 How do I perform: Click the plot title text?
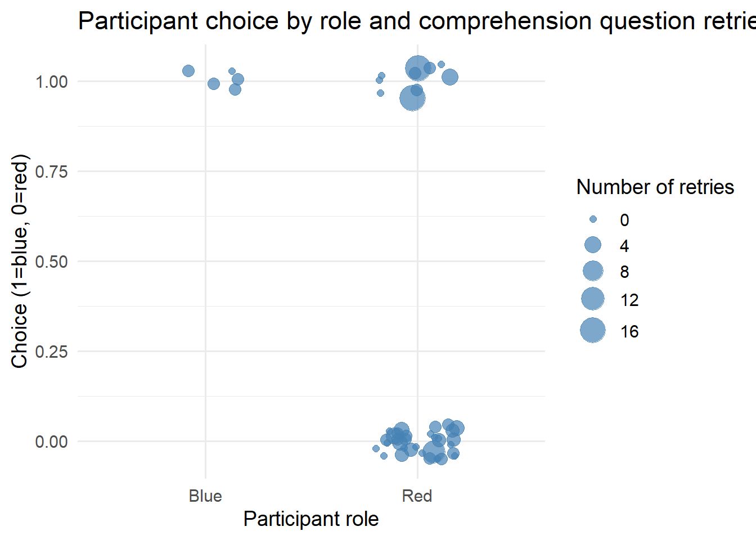(x=416, y=21)
